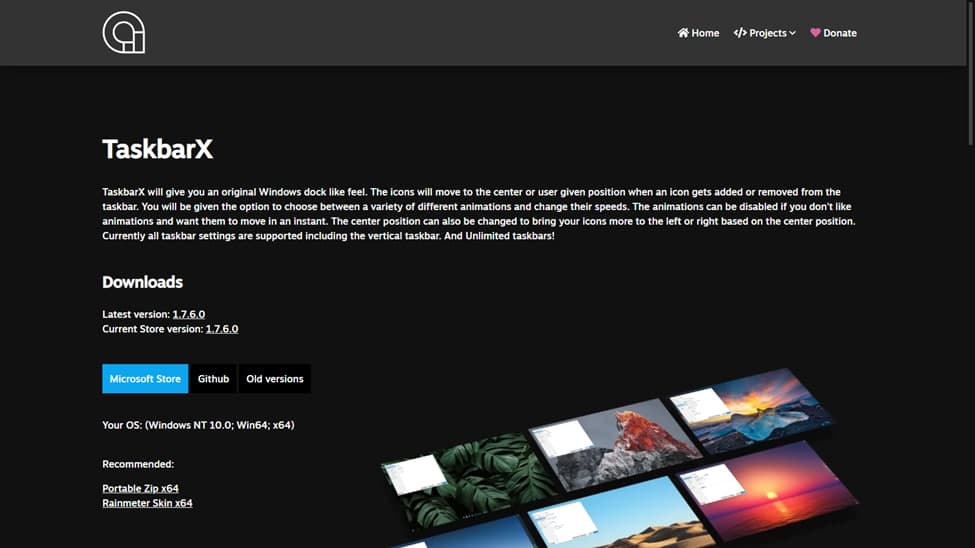Click the site logo in the header
The width and height of the screenshot is (975, 548).
point(124,32)
